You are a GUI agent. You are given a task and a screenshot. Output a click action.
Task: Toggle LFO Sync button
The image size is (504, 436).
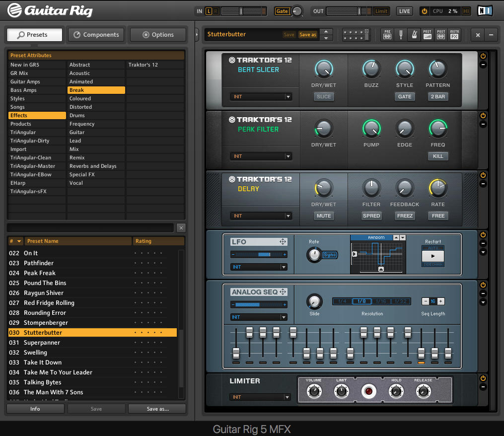point(330,255)
